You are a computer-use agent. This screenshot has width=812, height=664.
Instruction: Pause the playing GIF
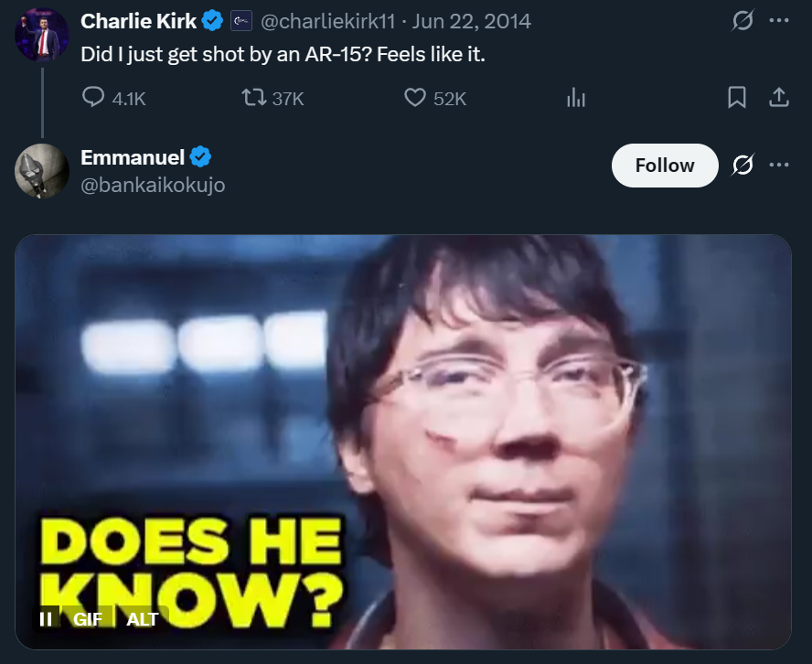pyautogui.click(x=46, y=618)
